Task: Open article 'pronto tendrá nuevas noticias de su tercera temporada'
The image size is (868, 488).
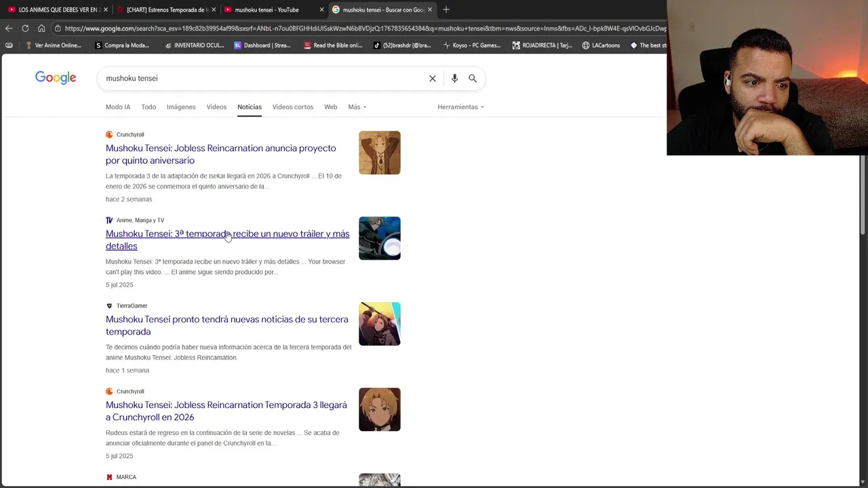Action: (x=227, y=325)
